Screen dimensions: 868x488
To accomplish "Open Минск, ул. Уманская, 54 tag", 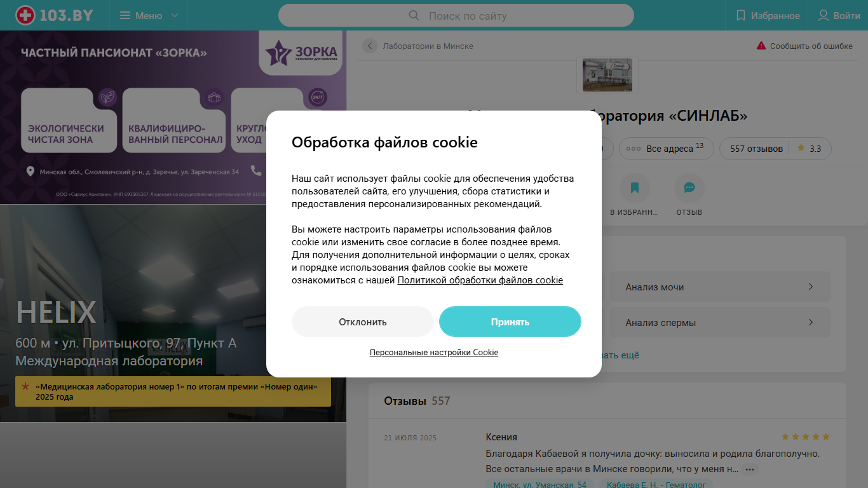I will tap(540, 485).
